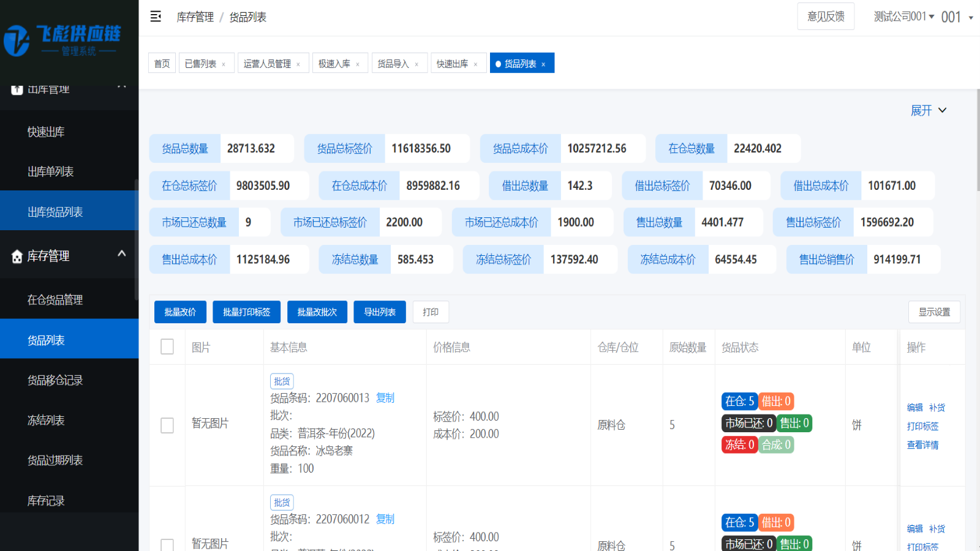Check the row for barcode 2207060013
Viewport: 980px width, 551px height.
[x=167, y=425]
